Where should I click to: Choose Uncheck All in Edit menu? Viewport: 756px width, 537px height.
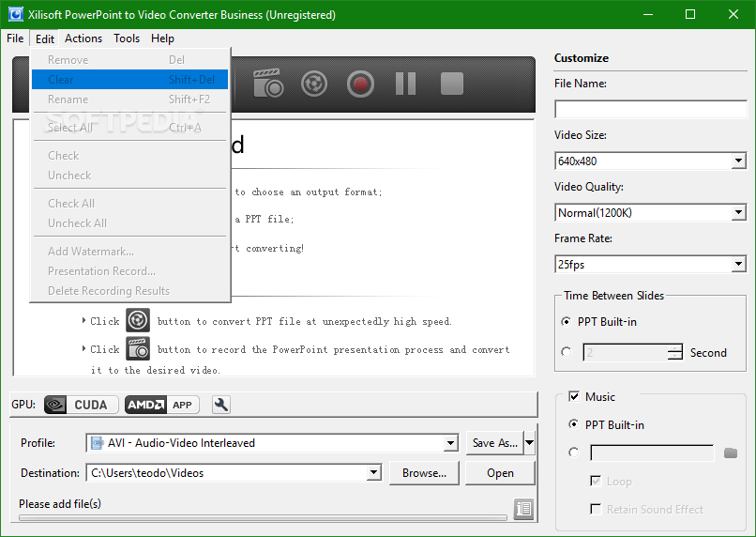[129, 222]
